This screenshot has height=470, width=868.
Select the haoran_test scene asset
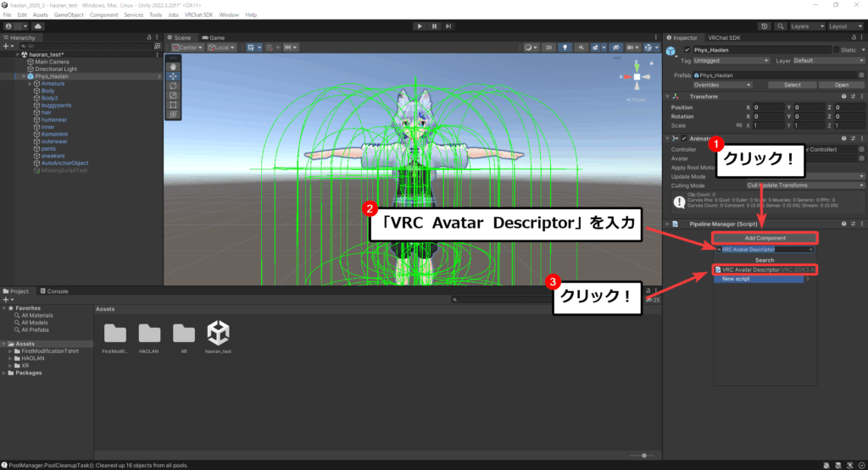pos(218,333)
